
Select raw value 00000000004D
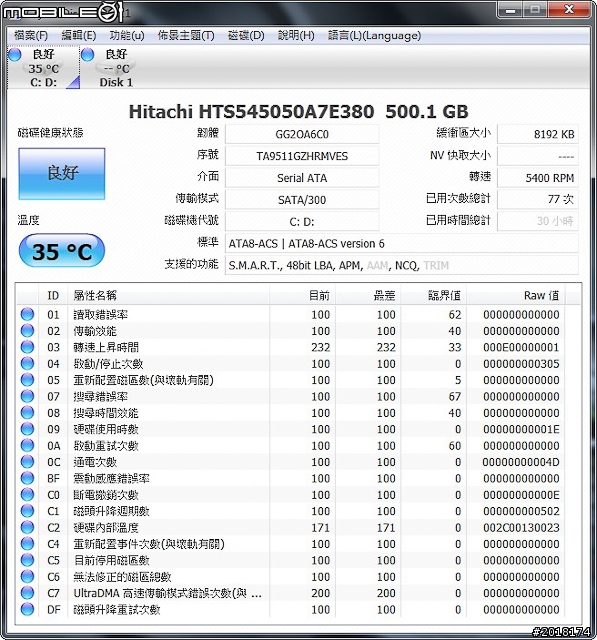(x=521, y=462)
